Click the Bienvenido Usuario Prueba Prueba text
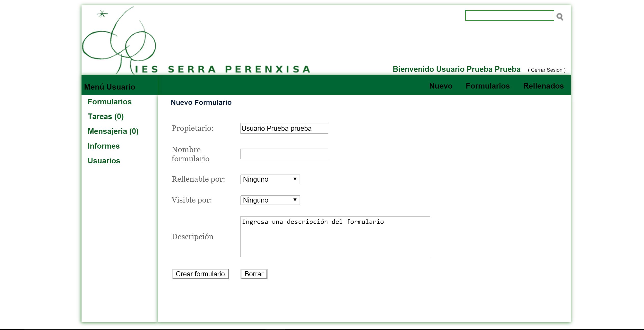The image size is (644, 330). tap(457, 69)
